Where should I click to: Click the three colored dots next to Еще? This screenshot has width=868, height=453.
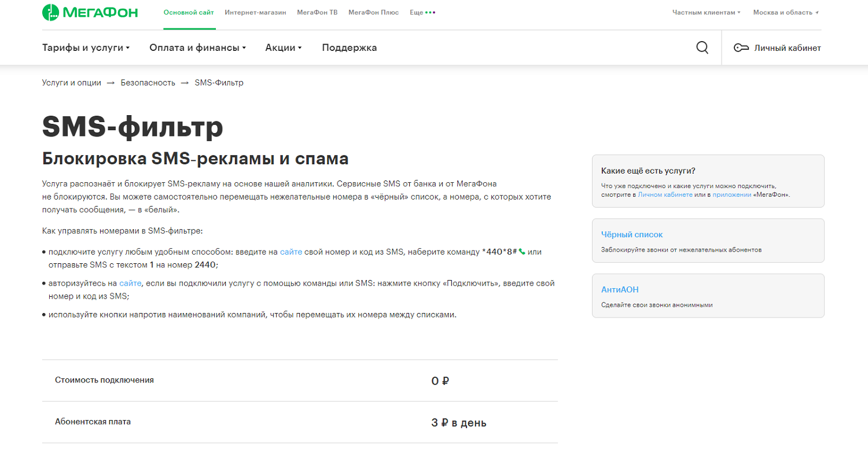click(430, 12)
